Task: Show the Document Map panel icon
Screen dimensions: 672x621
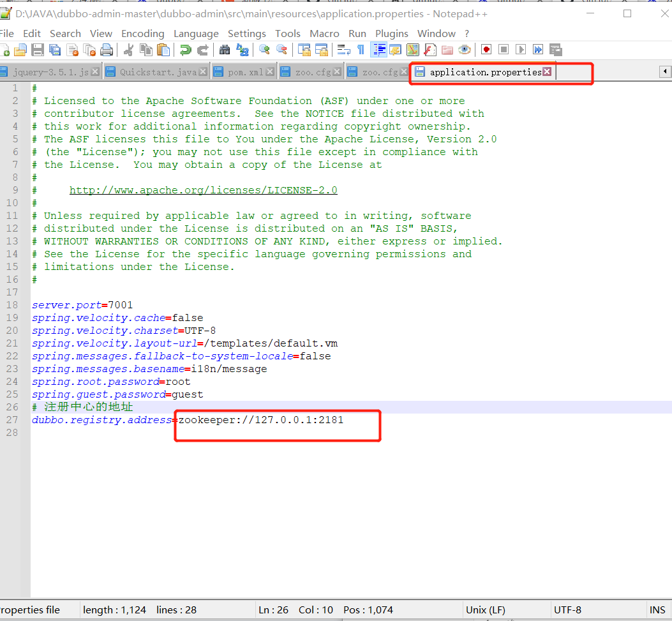Action: [413, 50]
